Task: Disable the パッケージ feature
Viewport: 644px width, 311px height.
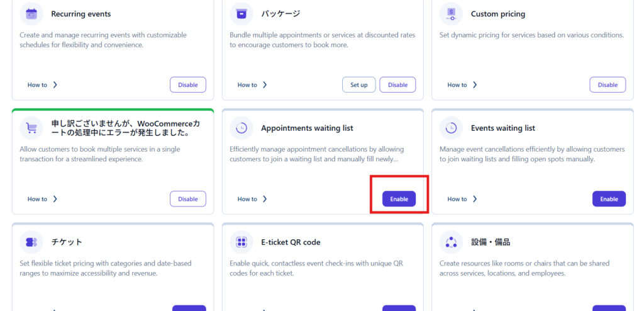Action: [x=397, y=85]
